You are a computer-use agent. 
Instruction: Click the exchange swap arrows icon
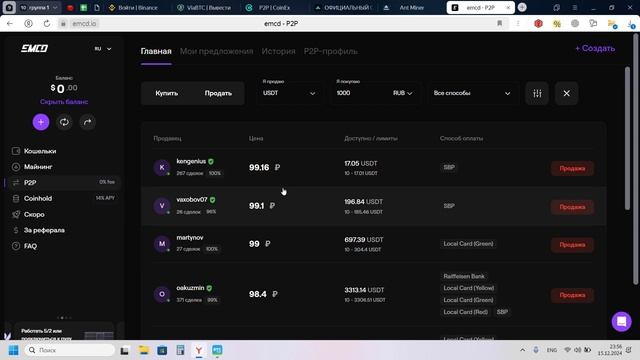[64, 122]
